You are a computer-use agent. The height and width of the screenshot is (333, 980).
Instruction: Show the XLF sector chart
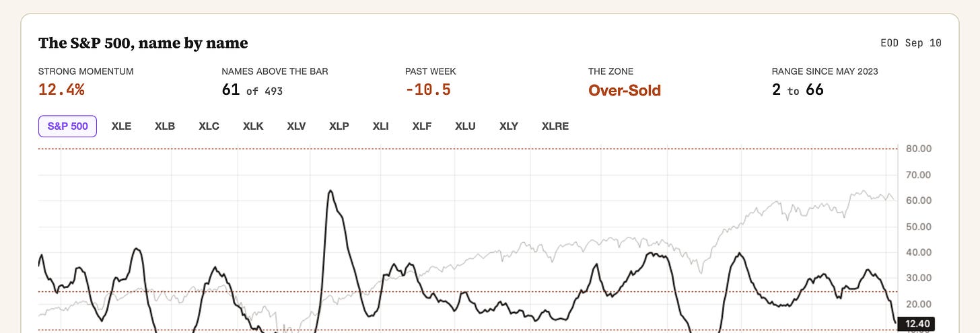tap(422, 126)
